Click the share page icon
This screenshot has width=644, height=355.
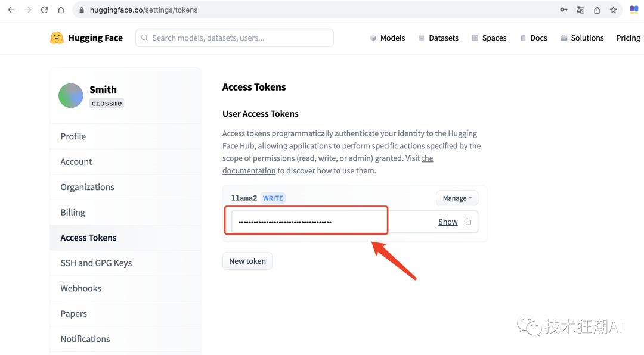click(x=597, y=10)
